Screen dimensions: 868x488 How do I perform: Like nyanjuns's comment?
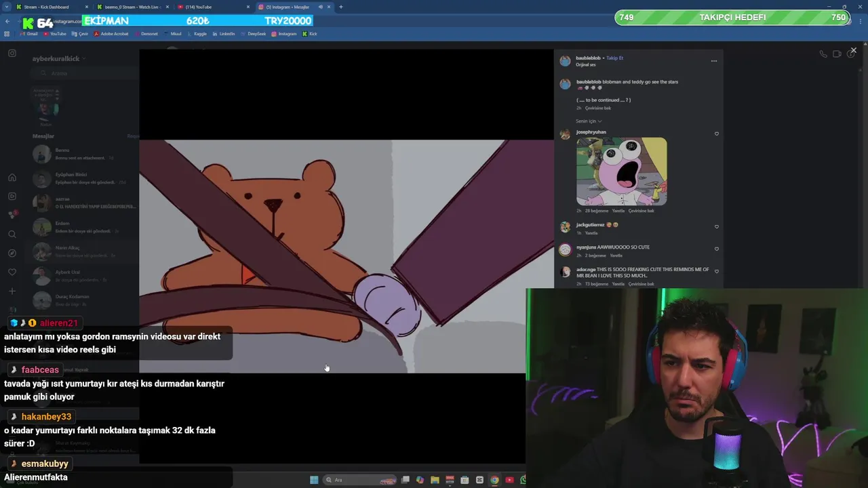click(717, 249)
